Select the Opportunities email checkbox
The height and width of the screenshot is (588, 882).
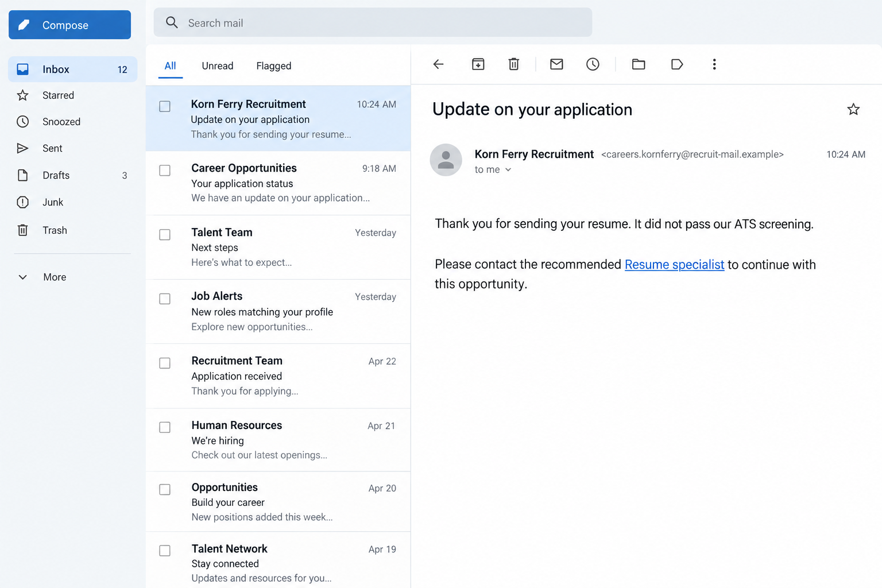[165, 489]
